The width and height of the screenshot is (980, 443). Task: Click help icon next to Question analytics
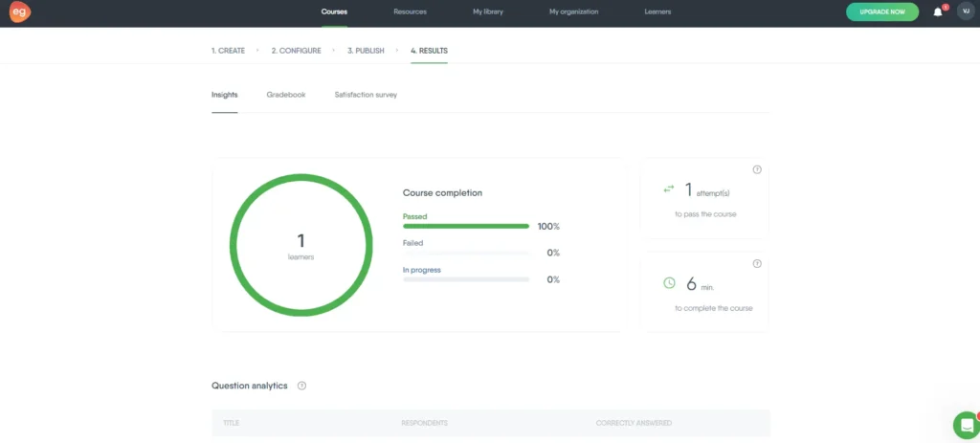301,386
